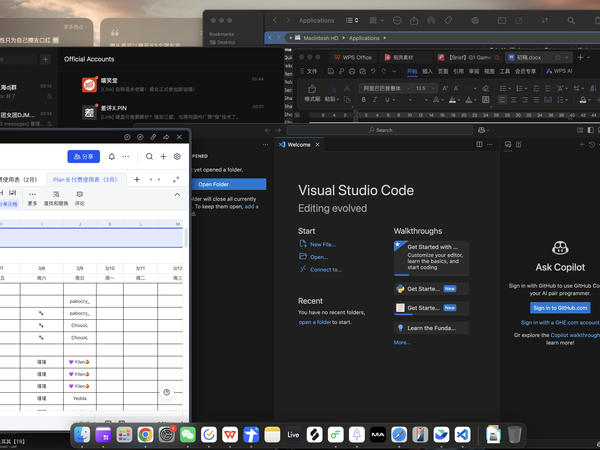Click Sign in with a GHE.com account link
Viewport: 600px width, 450px height.
coord(560,323)
